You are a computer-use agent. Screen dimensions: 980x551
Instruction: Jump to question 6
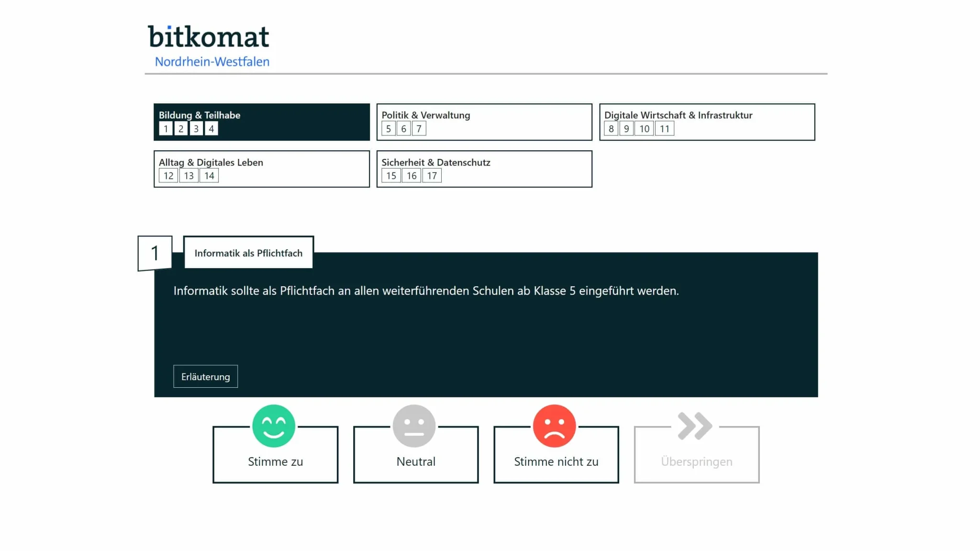pyautogui.click(x=403, y=128)
